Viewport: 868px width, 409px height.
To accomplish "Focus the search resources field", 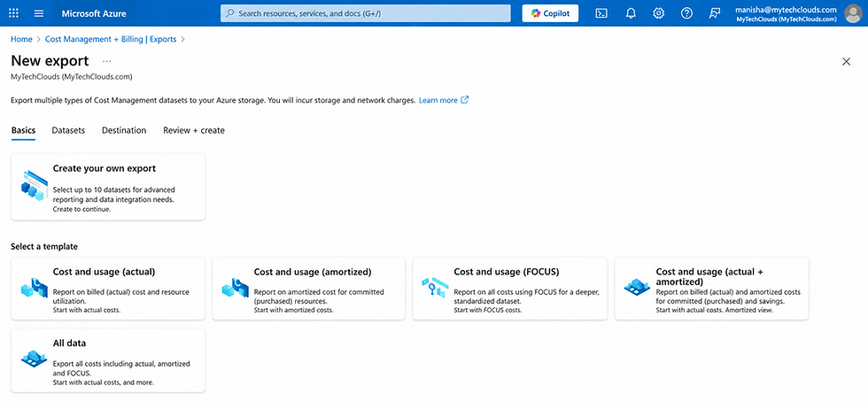I will [x=365, y=13].
